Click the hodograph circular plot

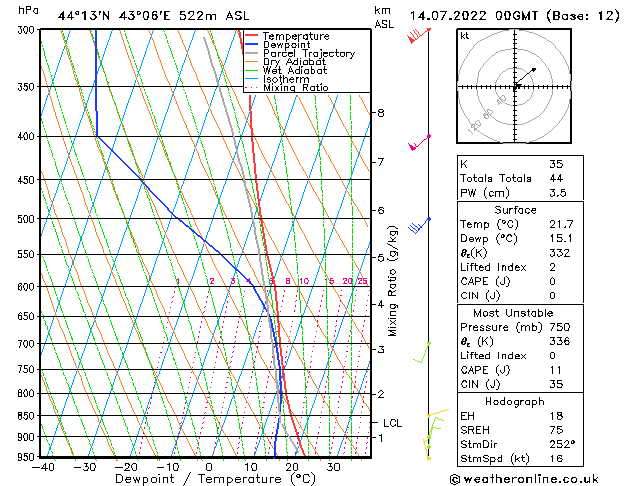(x=516, y=87)
